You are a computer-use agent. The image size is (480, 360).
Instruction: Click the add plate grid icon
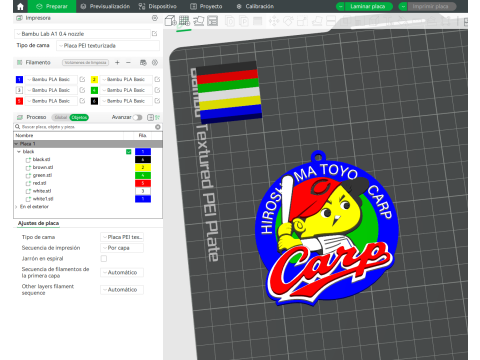tap(184, 21)
